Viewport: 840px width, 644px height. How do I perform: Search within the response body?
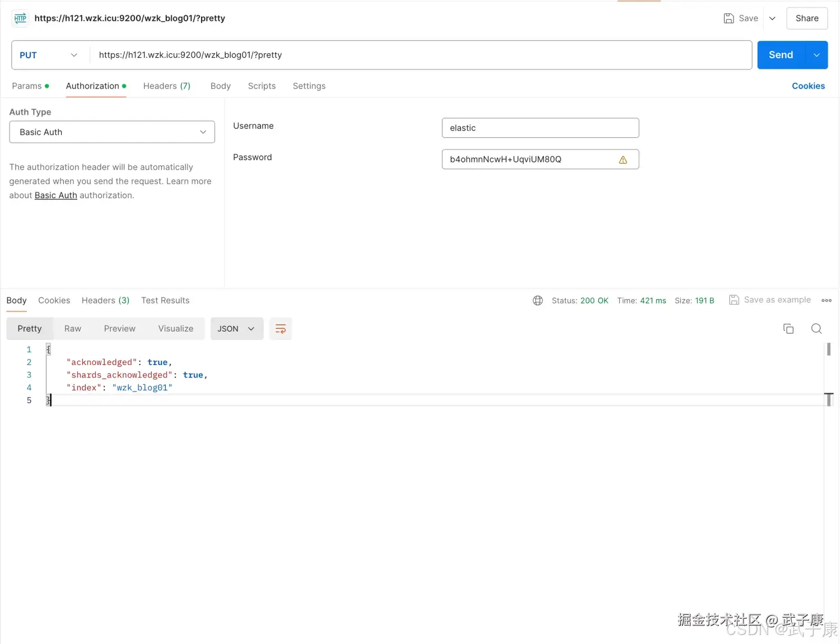816,329
